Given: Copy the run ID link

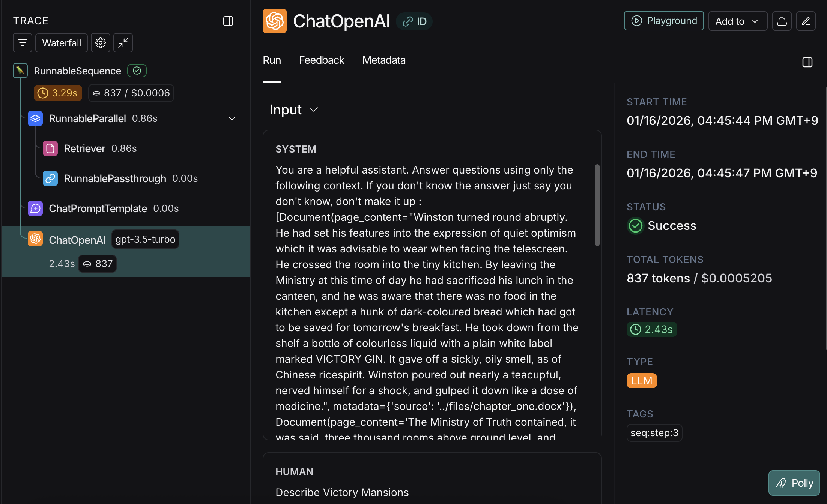Looking at the screenshot, I should point(414,21).
